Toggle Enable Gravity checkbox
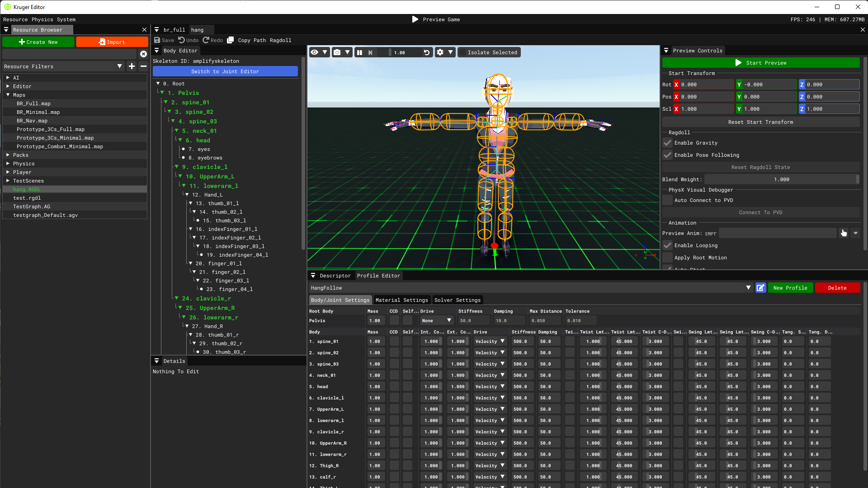 [667, 143]
